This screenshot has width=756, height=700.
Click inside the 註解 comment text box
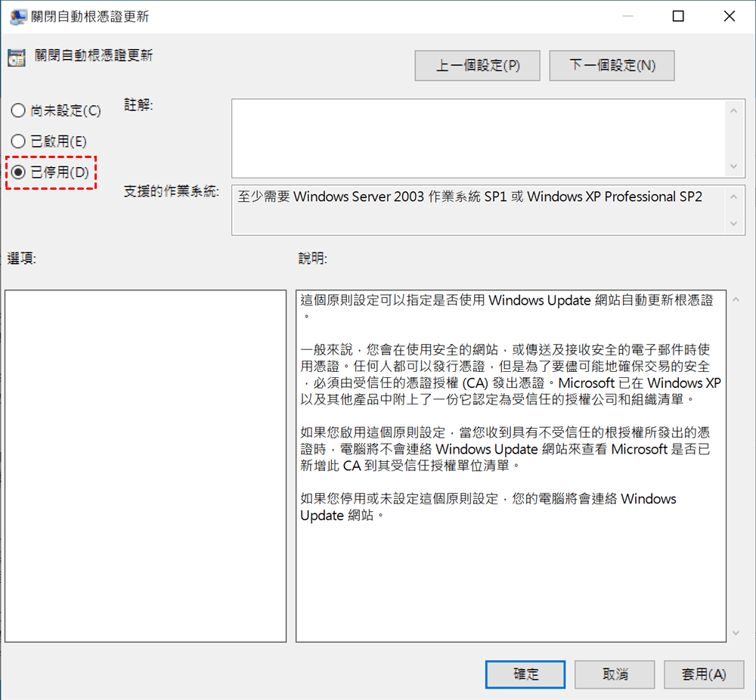[x=479, y=138]
